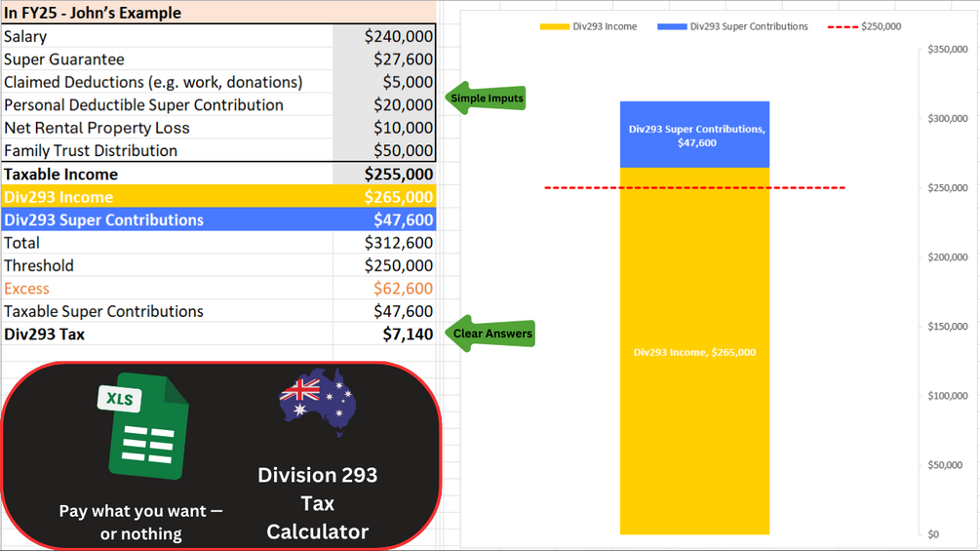Click the Div293 Income $265,000 value

click(x=399, y=197)
